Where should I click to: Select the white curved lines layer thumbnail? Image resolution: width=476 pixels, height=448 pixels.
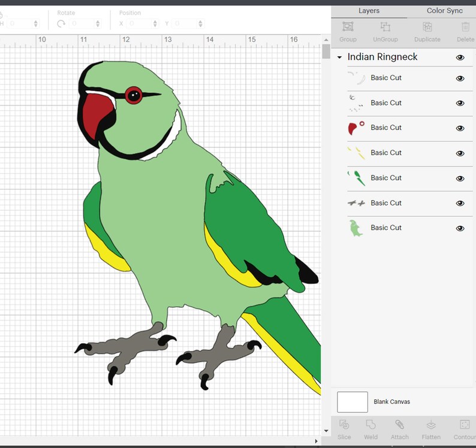tap(356, 78)
